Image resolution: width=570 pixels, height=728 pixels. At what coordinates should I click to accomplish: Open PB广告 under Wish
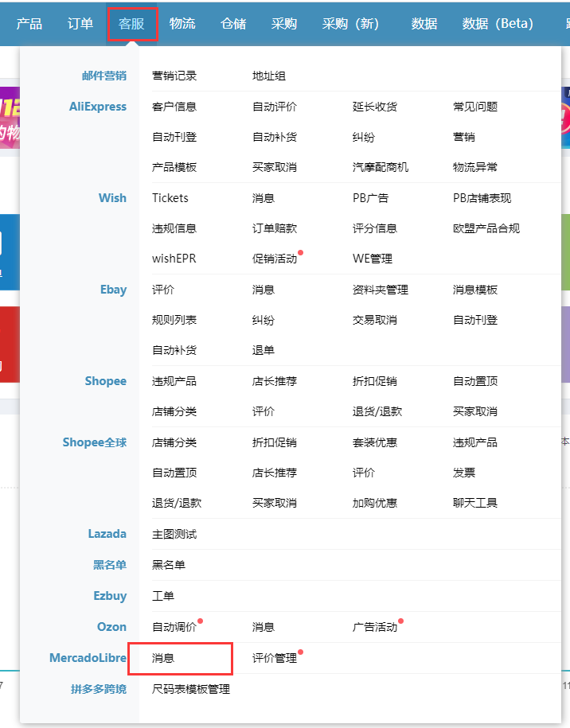coord(370,198)
